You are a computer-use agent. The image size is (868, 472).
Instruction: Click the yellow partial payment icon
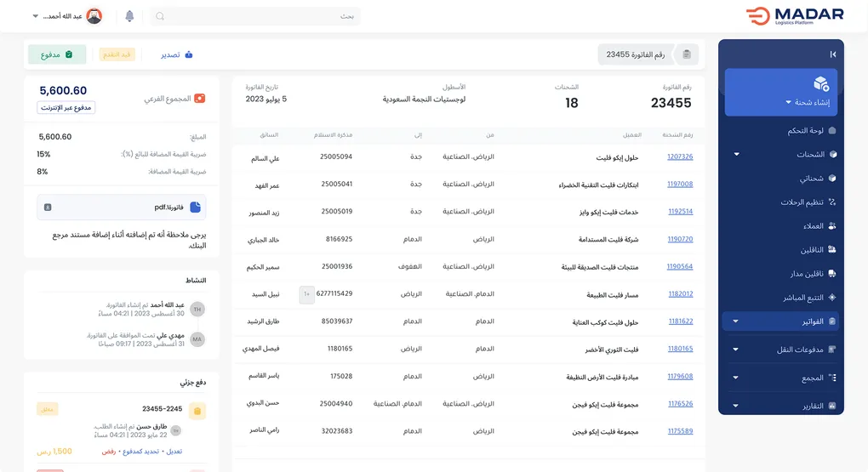[x=197, y=412]
